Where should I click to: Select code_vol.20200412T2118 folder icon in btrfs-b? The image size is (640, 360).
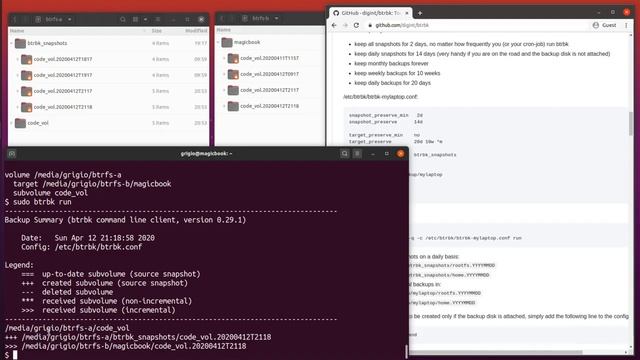233,106
